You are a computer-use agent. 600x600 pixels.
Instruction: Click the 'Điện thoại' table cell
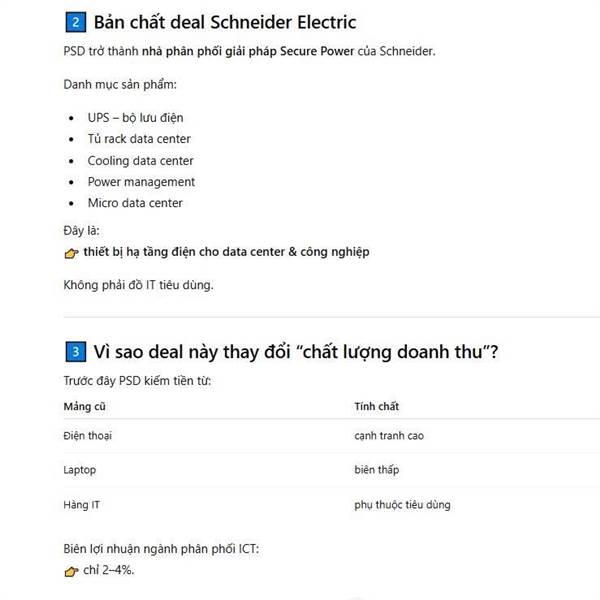pyautogui.click(x=89, y=436)
